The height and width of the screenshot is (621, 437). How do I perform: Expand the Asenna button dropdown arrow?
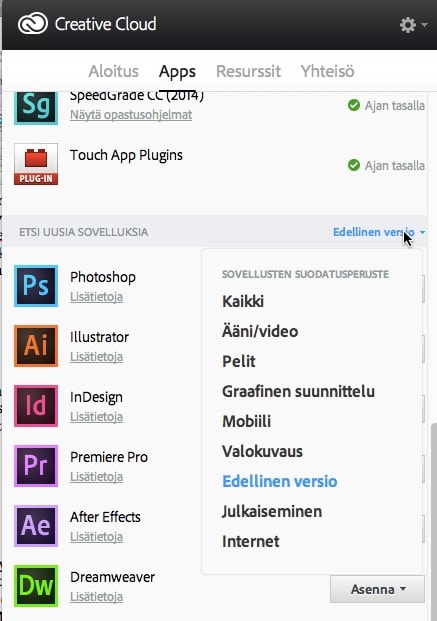[403, 589]
